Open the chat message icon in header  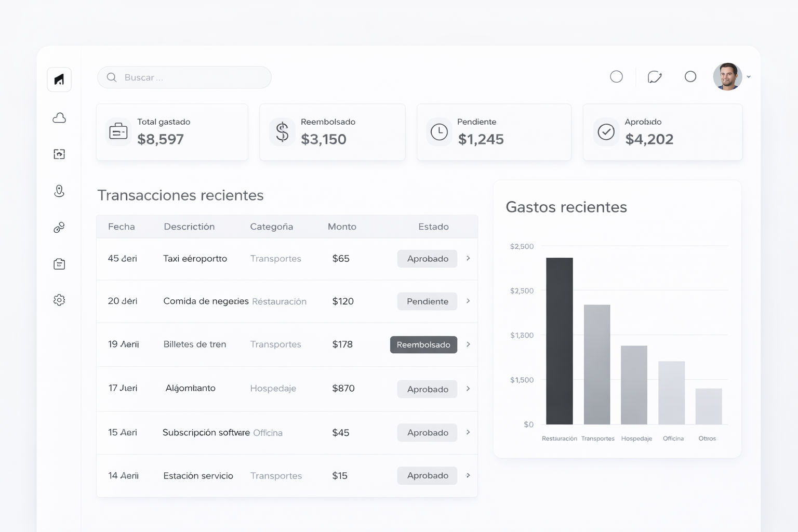click(654, 77)
